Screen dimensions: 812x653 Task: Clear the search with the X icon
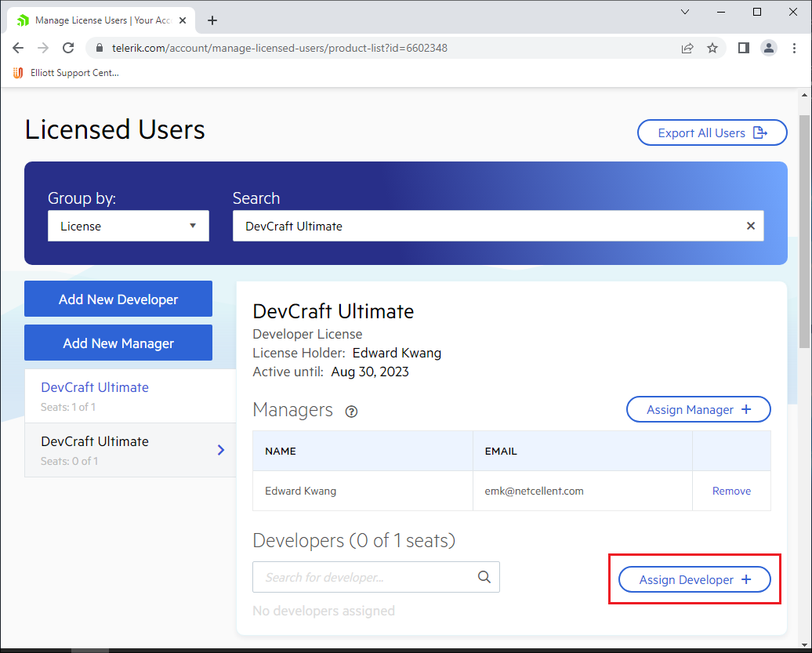pos(750,226)
